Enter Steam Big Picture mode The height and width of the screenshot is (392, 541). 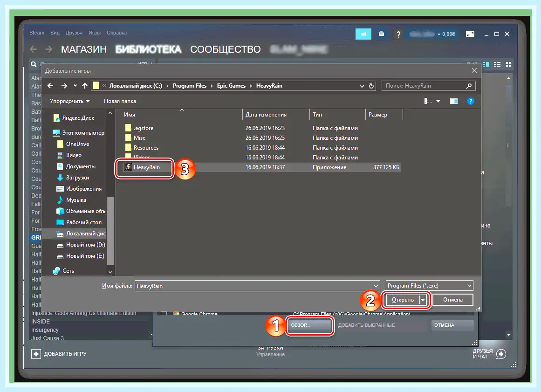[x=470, y=34]
